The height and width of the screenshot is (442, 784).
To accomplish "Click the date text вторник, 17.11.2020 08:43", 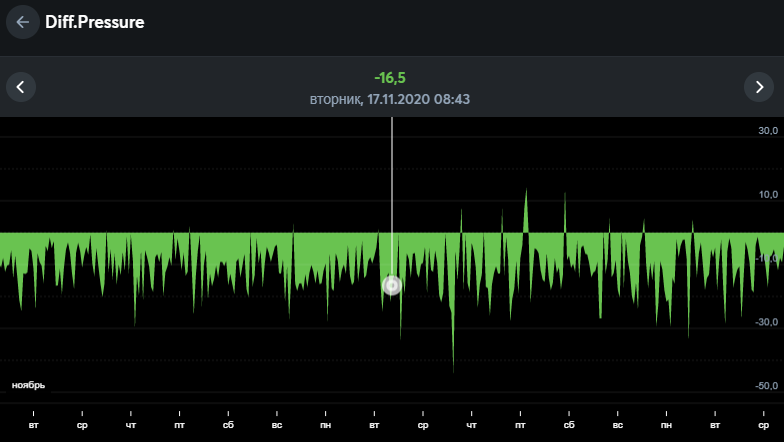I will pyautogui.click(x=390, y=99).
